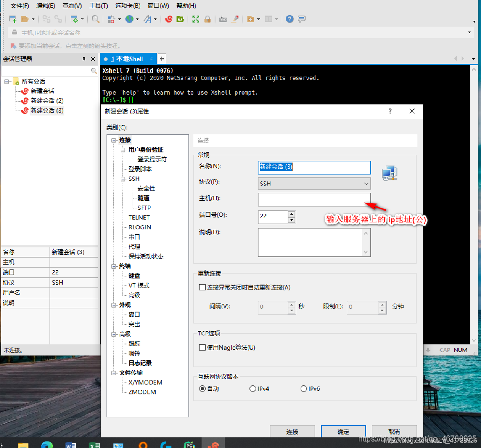Select the 自动 protocol version radio

pyautogui.click(x=203, y=388)
